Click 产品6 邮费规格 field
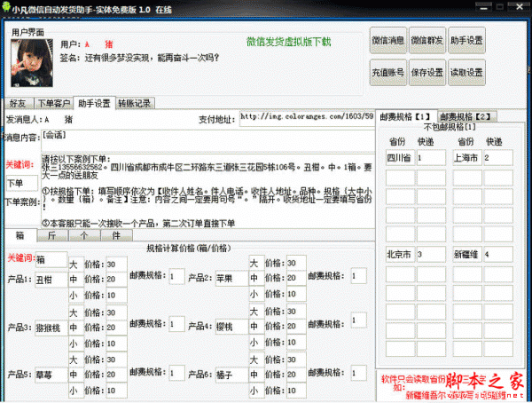This screenshot has width=532, height=403. [x=358, y=373]
